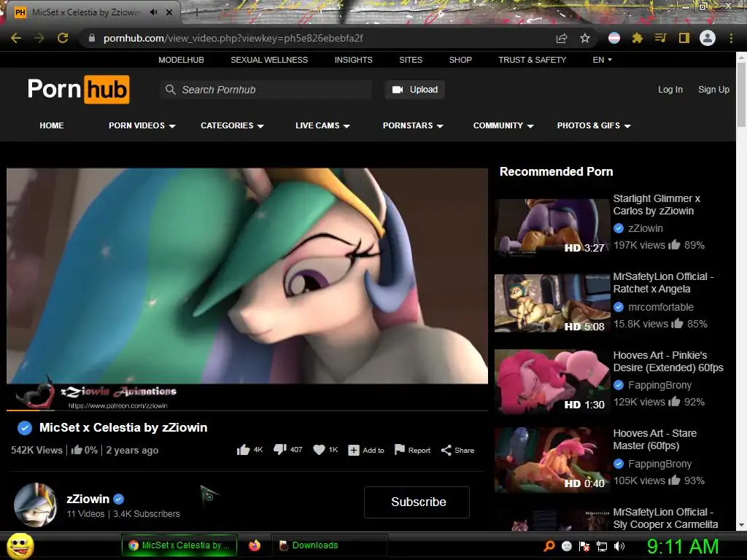Open the FappingBrony uploader link under Pinkie's Desire

659,385
